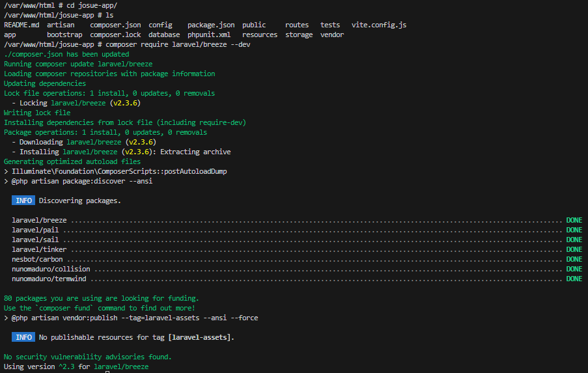Click the config directory name
The width and height of the screenshot is (588, 373).
[160, 25]
